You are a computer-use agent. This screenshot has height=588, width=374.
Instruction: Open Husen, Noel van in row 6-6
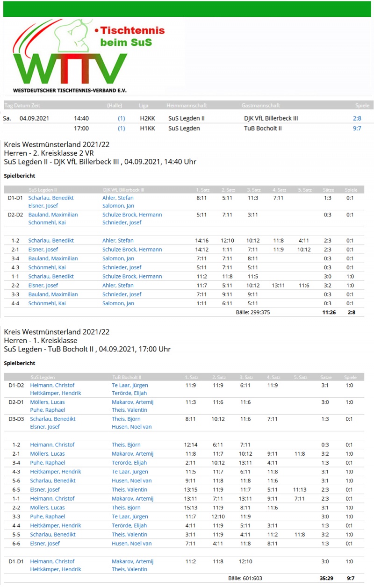point(131,544)
